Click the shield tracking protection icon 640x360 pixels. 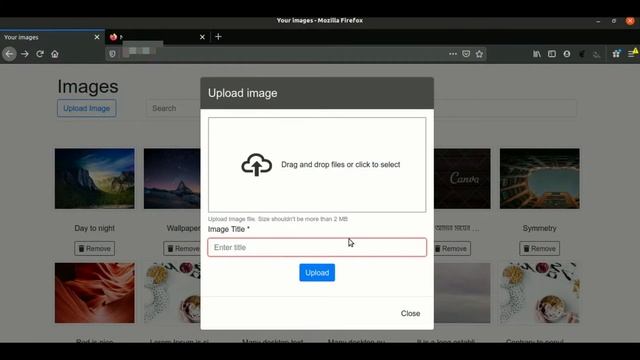[112, 54]
